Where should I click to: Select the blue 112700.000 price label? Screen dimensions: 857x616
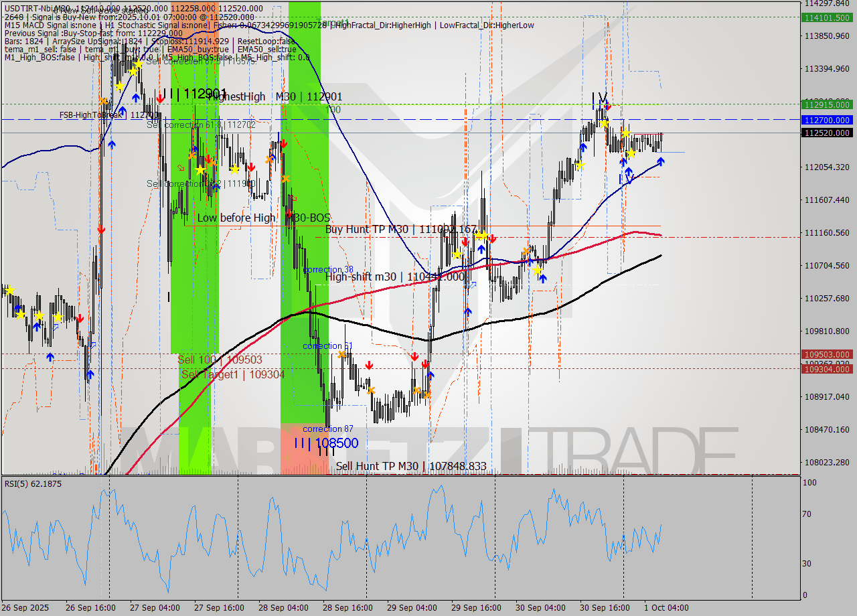point(828,121)
